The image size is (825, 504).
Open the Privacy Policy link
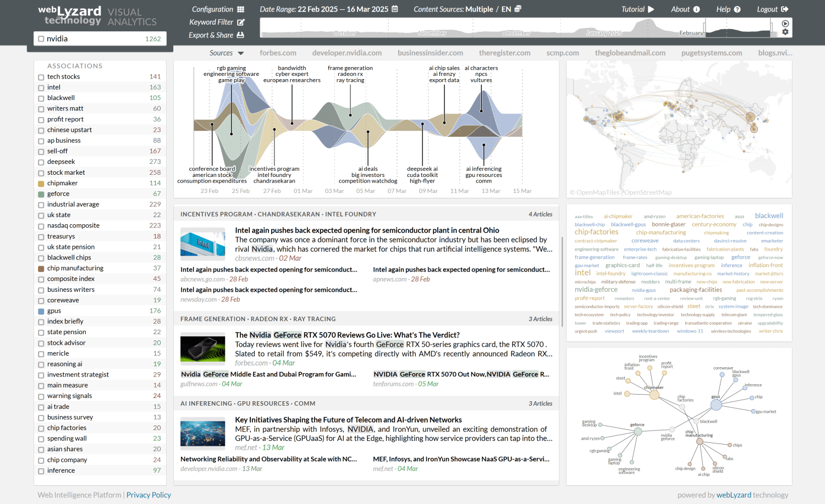148,495
